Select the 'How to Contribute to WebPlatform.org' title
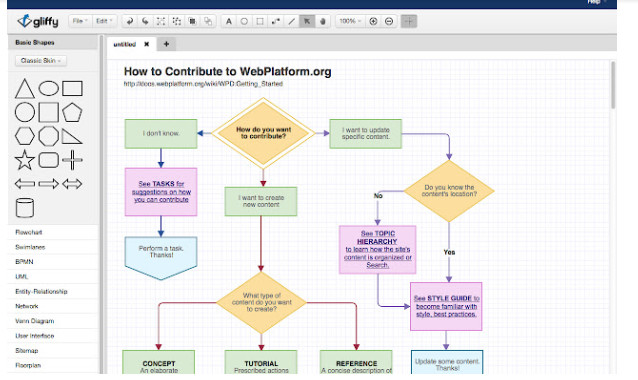This screenshot has height=380, width=638. 227,72
